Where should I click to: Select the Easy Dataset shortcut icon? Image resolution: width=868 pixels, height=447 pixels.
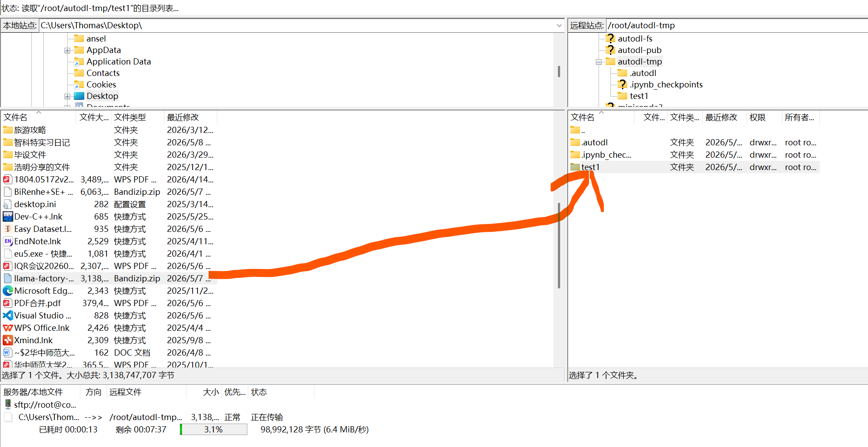click(8, 229)
